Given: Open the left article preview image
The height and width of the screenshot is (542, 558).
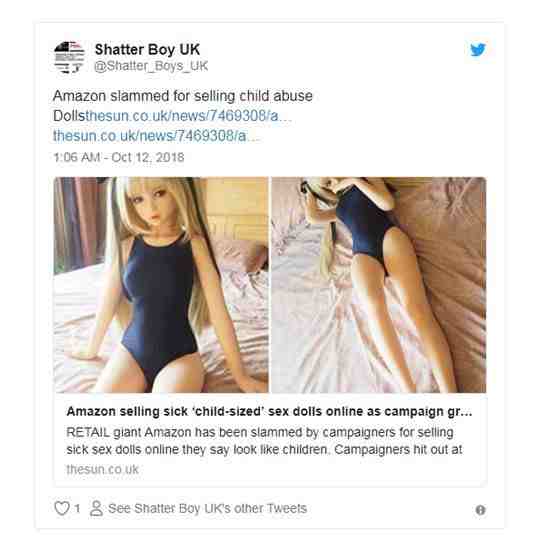Looking at the screenshot, I should tap(161, 285).
